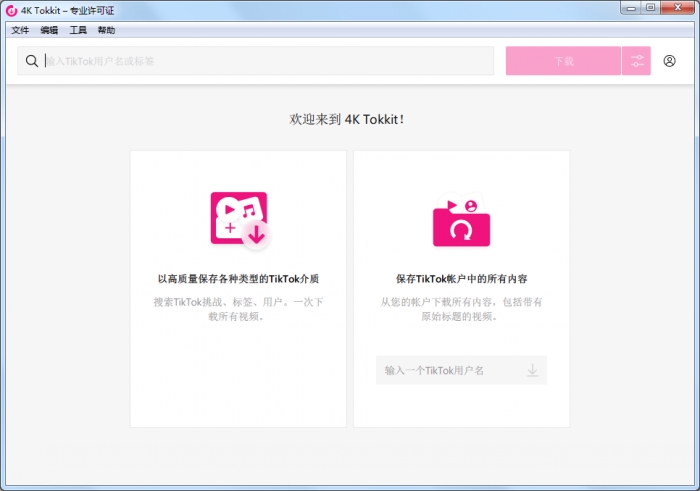Viewport: 700px width, 491px height.
Task: Click the download arrow in username field
Action: point(532,370)
